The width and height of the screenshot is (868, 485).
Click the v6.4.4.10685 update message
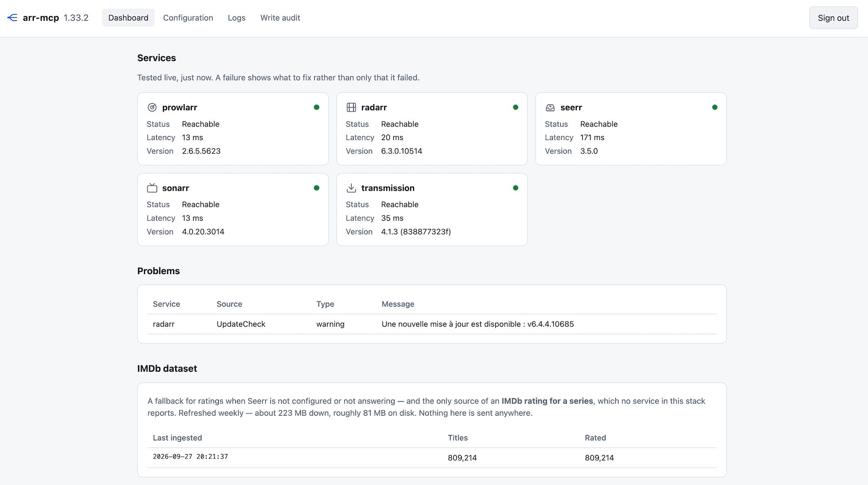478,324
